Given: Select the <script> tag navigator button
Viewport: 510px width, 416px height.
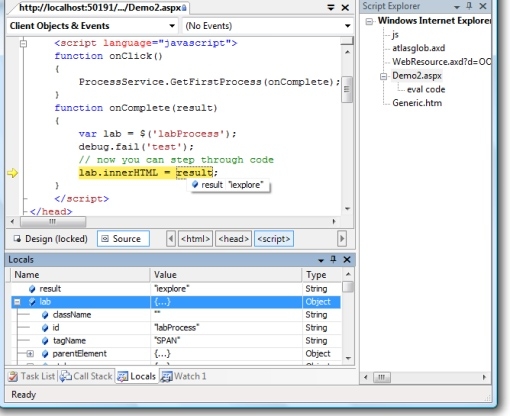Looking at the screenshot, I should (274, 239).
